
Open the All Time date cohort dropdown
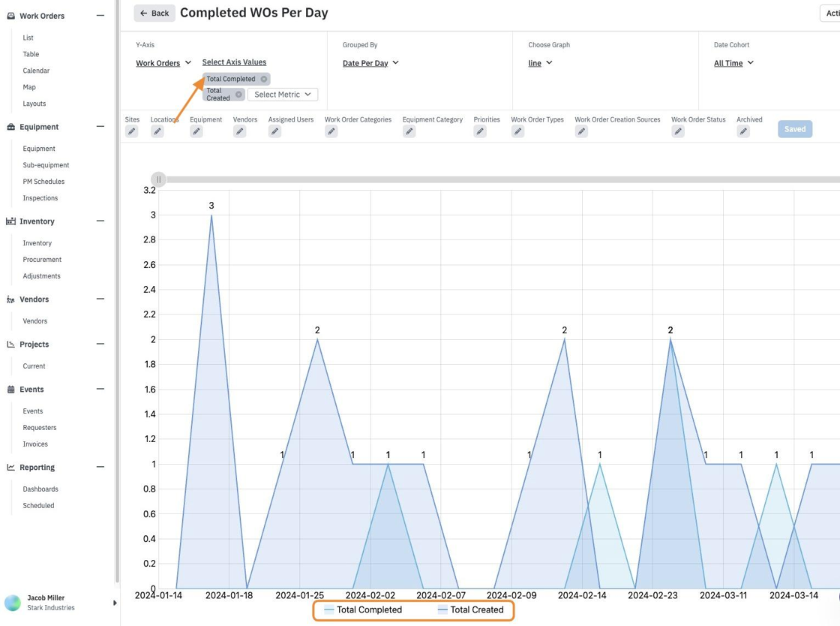733,63
